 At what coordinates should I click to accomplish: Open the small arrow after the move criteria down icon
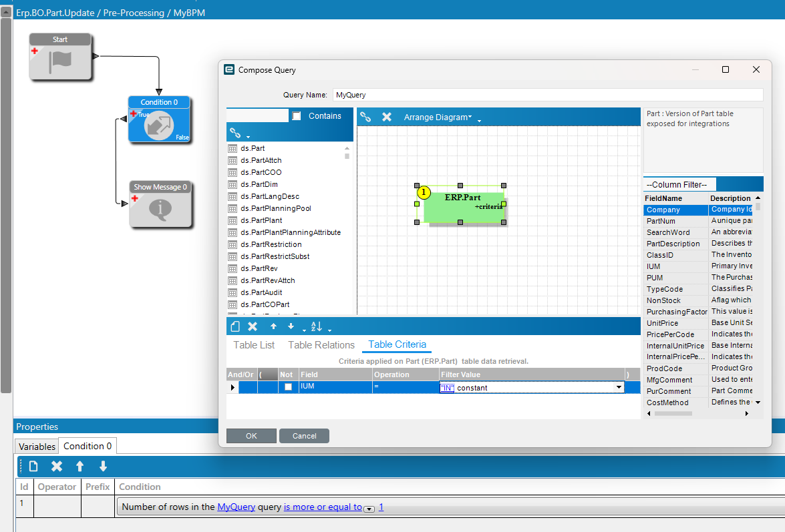tap(304, 330)
